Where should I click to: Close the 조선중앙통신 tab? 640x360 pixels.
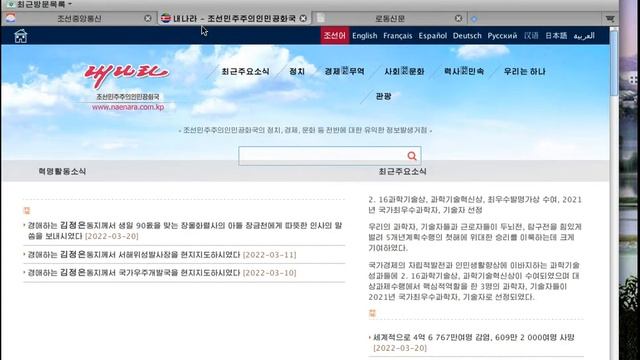[148, 18]
